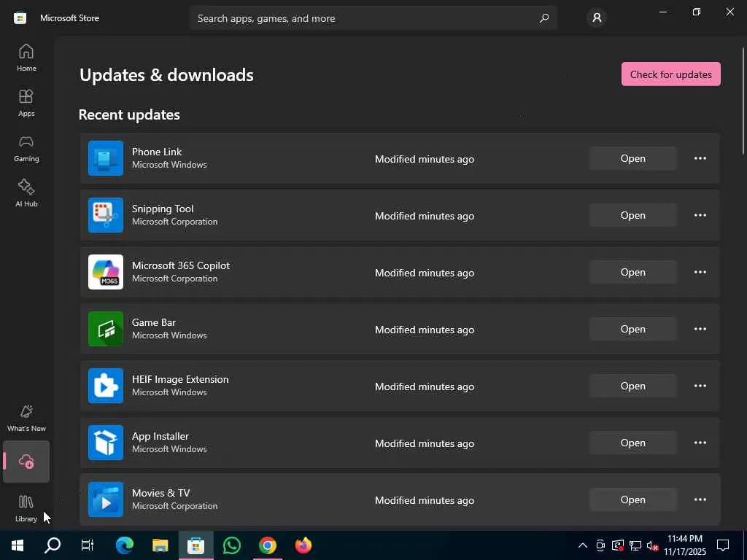Image resolution: width=747 pixels, height=560 pixels.
Task: Open WhatsApp from the taskbar
Action: [x=231, y=545]
